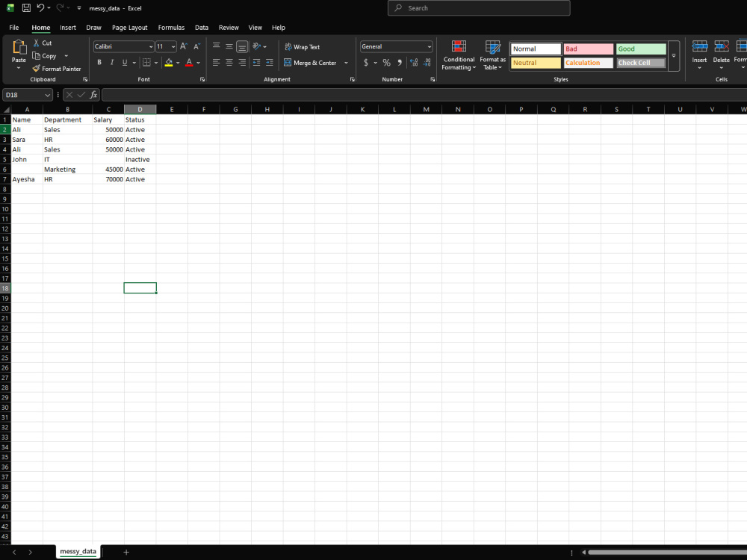Image resolution: width=747 pixels, height=560 pixels.
Task: Increase font size with the large A
Action: (x=184, y=46)
